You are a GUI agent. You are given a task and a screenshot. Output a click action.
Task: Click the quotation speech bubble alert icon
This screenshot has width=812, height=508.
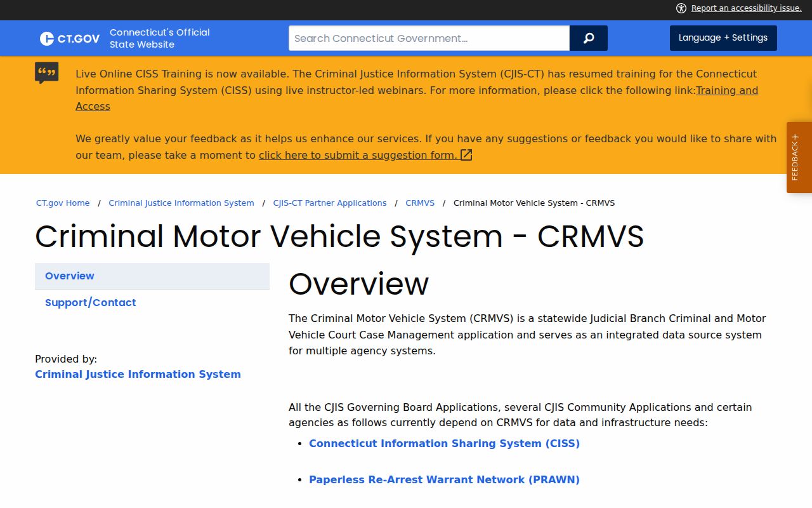pyautogui.click(x=47, y=73)
